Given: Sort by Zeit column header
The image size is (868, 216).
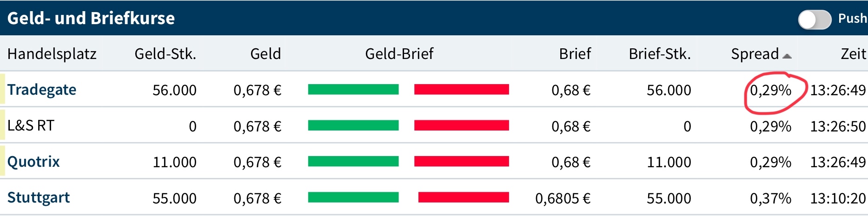Looking at the screenshot, I should pyautogui.click(x=853, y=54).
